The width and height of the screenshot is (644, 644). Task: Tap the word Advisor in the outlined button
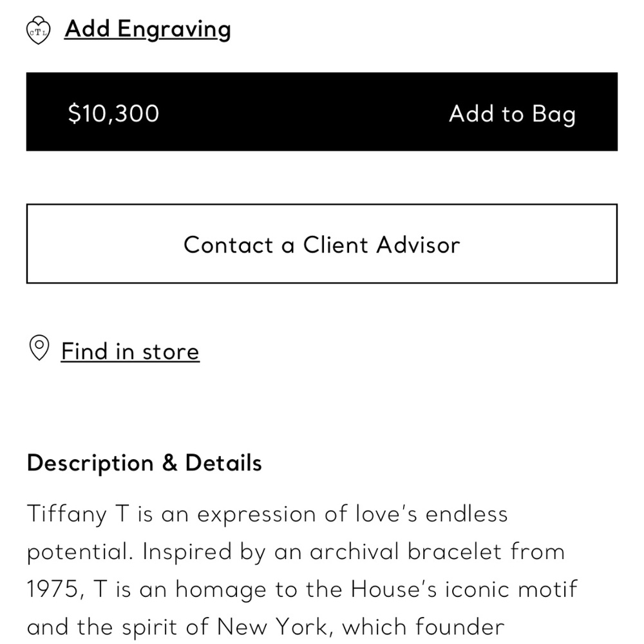tap(418, 245)
